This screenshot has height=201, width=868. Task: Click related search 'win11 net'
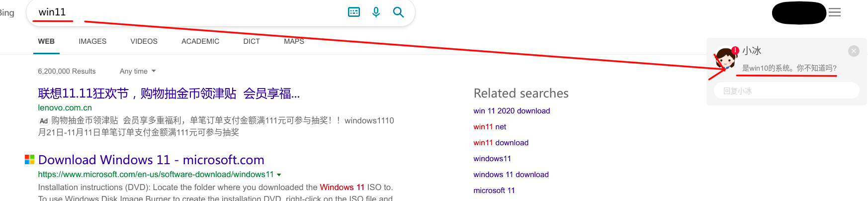tap(490, 127)
